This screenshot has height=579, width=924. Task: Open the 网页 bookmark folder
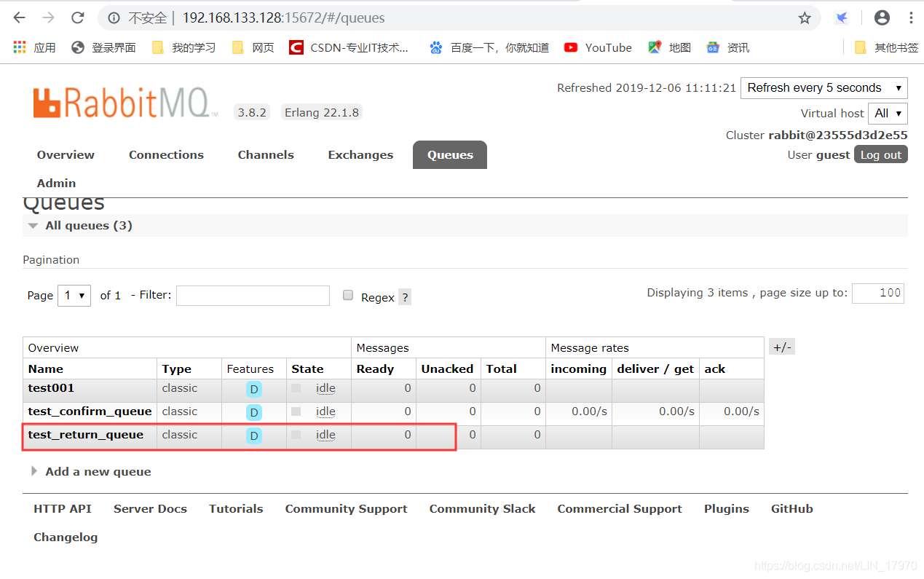click(253, 47)
